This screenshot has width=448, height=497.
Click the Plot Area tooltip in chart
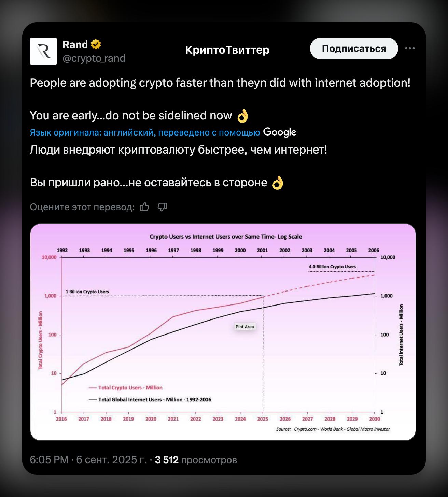pos(245,327)
